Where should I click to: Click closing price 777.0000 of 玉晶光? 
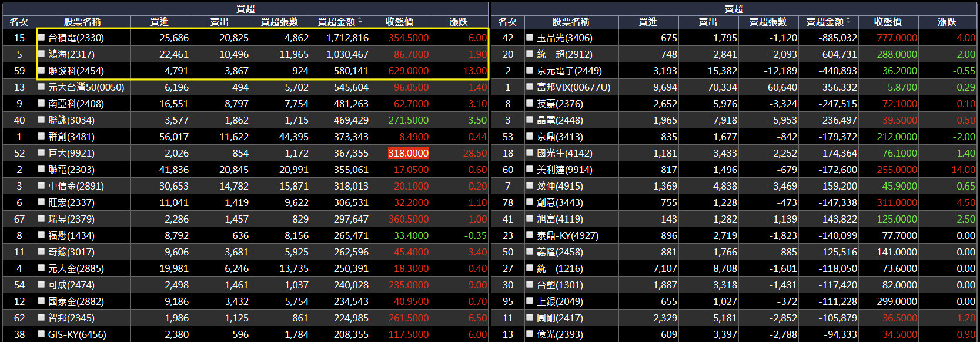tap(897, 38)
